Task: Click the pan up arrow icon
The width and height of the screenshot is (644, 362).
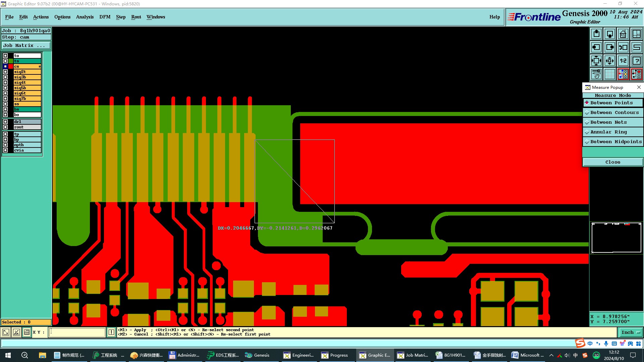Action: coord(596,34)
